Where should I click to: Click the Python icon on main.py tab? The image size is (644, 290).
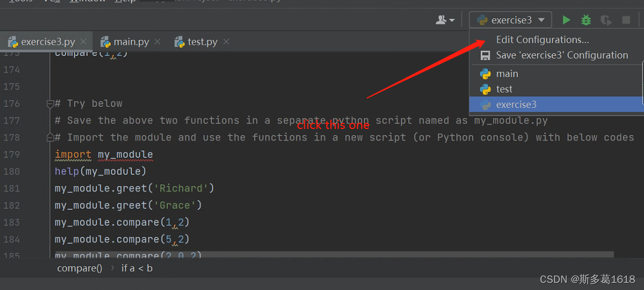106,42
